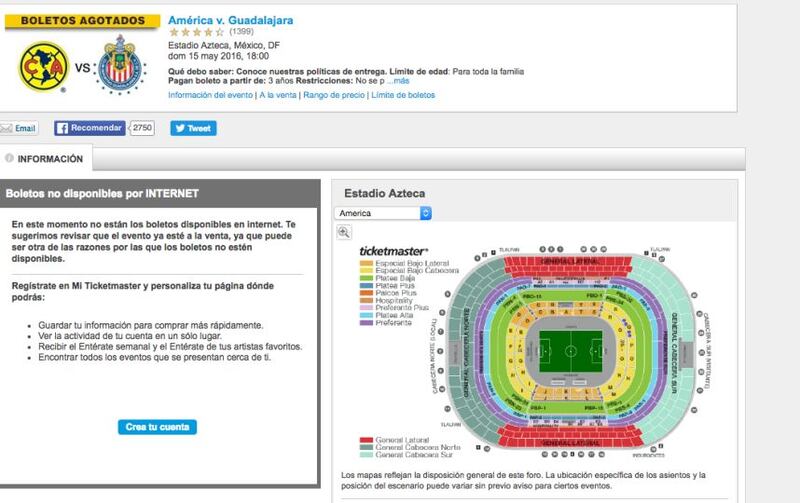Expand the description with '...más' link
Screen dimensions: 800x503
[x=397, y=81]
